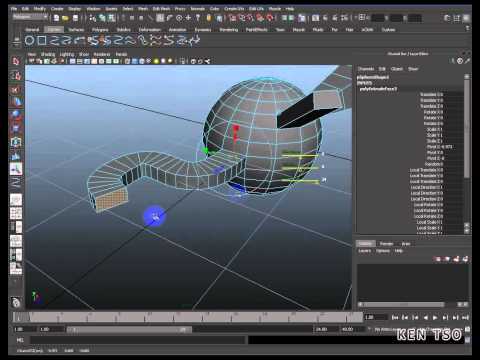Screen dimensions: 480x360
Task: Activate the Rotate tool in toolbox
Action: pos(16,115)
